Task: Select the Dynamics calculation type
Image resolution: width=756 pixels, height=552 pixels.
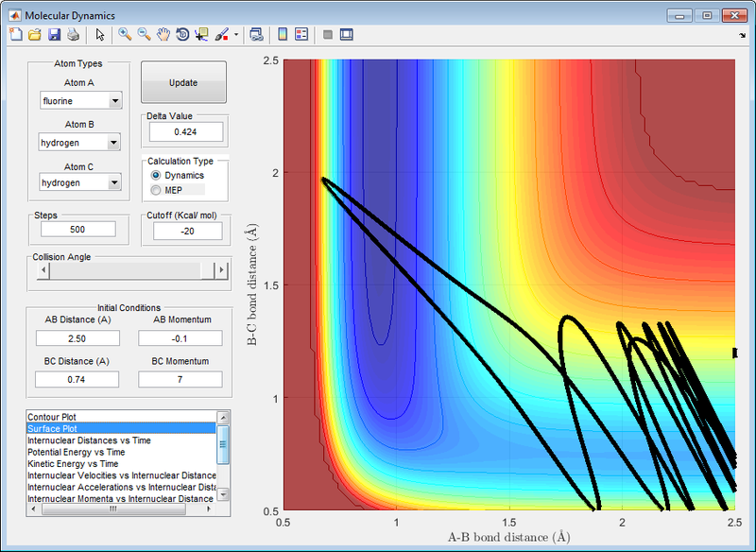Action: [x=177, y=175]
